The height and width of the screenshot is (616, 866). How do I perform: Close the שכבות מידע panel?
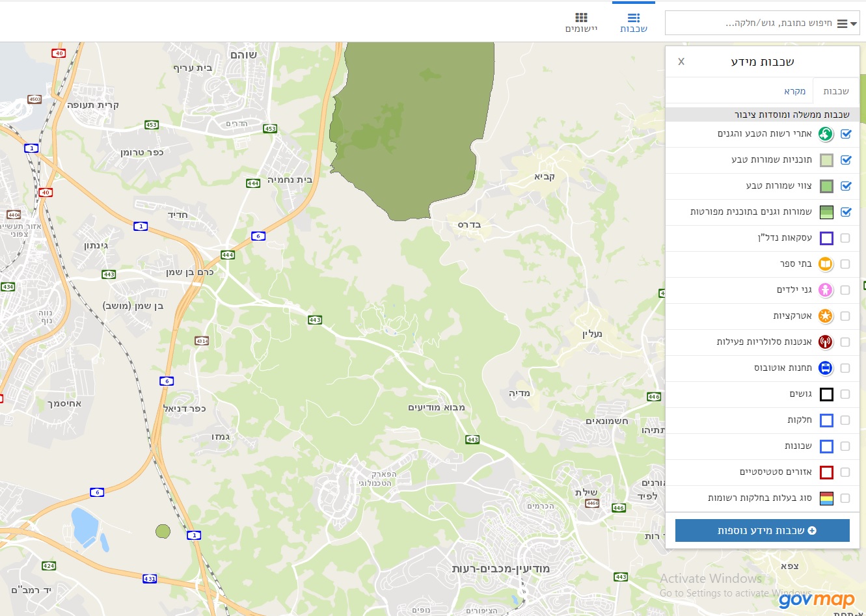681,62
